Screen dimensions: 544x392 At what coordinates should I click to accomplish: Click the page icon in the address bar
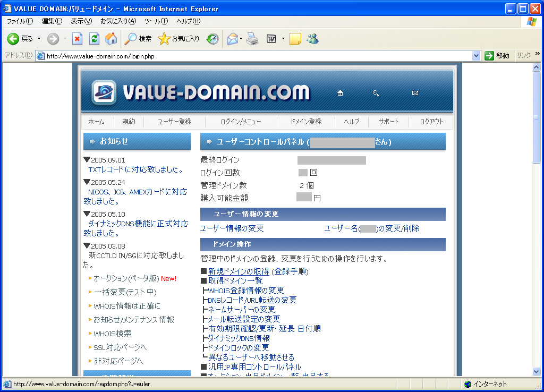pos(41,56)
